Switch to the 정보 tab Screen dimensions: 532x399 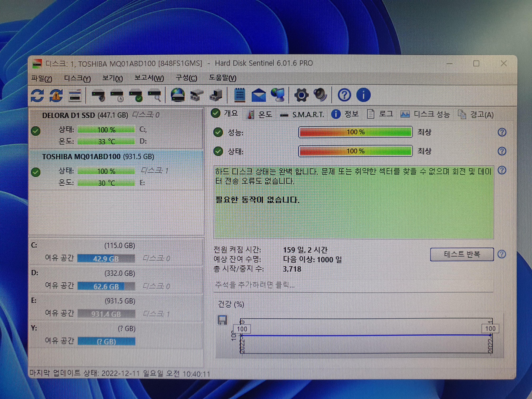(345, 114)
